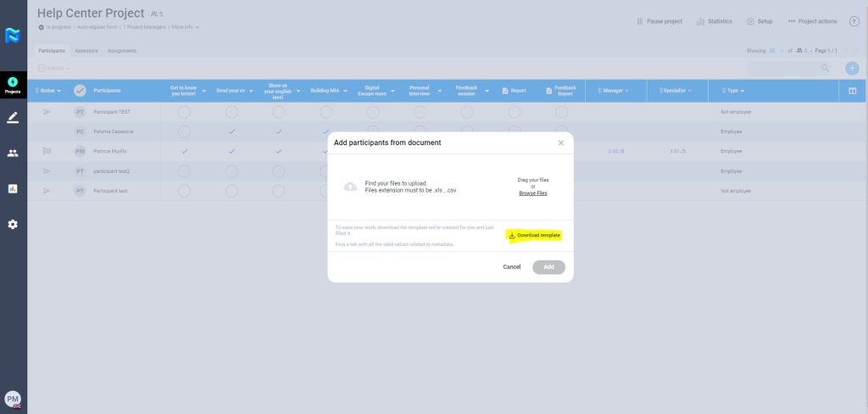868x414 pixels.
Task: Click the blue add participant plus icon
Action: tap(852, 68)
